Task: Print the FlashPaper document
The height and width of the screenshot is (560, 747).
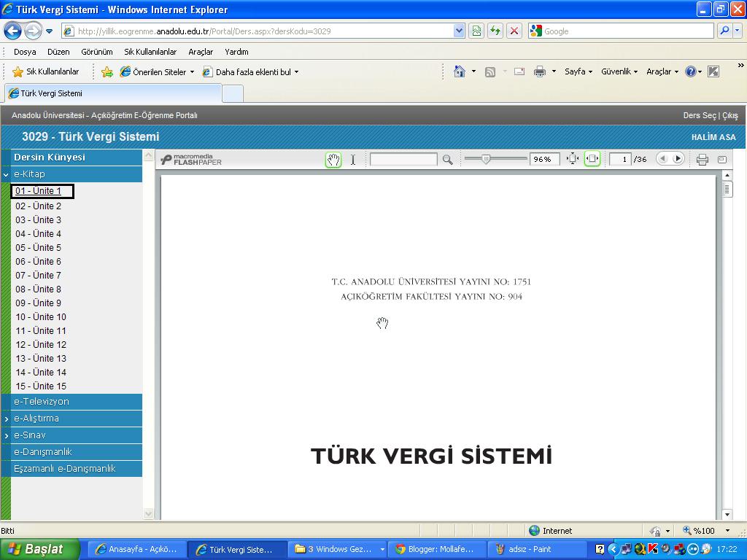Action: coord(703,160)
